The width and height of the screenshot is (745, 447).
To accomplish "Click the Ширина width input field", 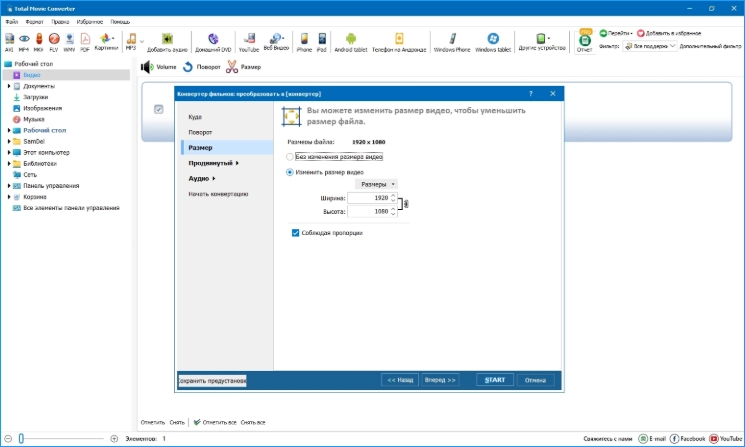I will click(372, 198).
